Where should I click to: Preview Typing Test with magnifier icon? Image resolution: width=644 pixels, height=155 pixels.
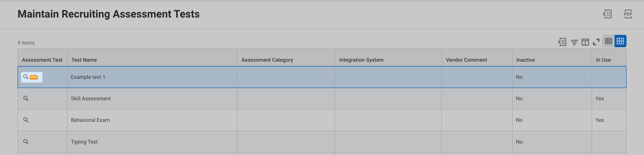click(x=26, y=142)
